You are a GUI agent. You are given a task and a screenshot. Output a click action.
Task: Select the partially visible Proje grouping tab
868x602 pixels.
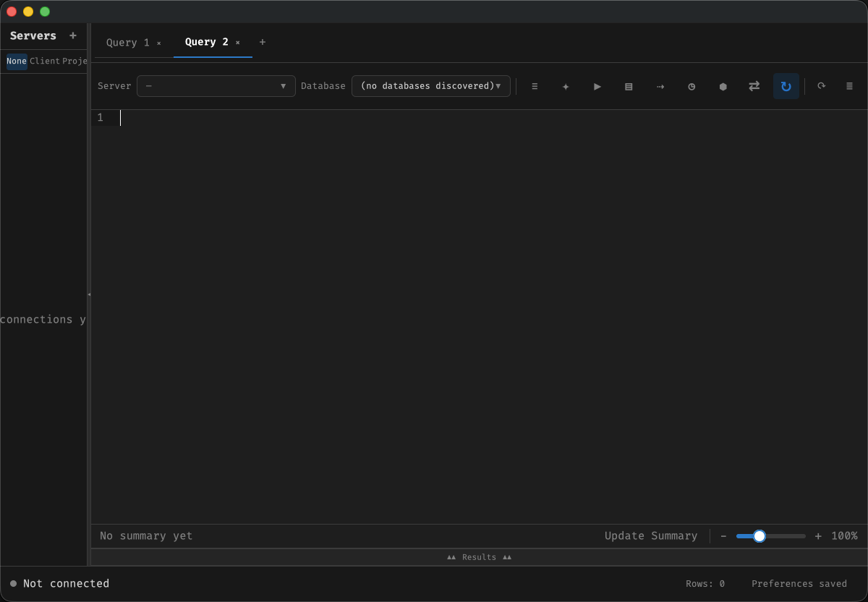coord(75,62)
